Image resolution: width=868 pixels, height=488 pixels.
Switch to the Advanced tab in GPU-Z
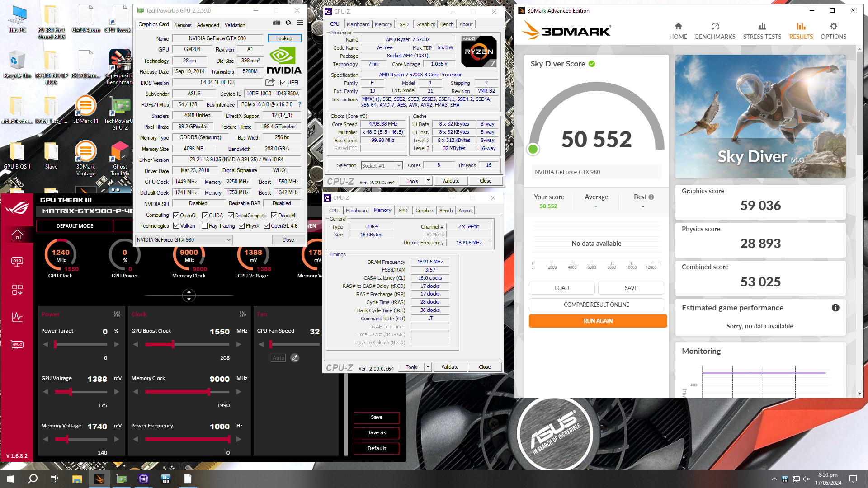[208, 25]
